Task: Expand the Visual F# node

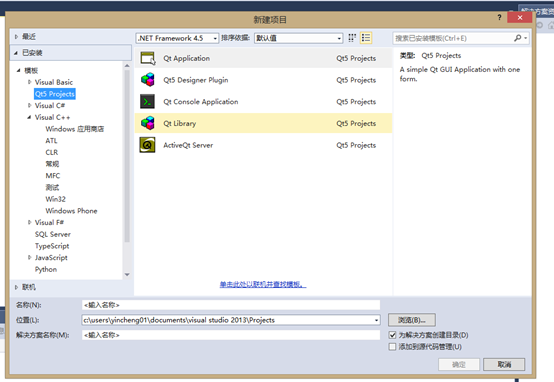Action: point(29,222)
